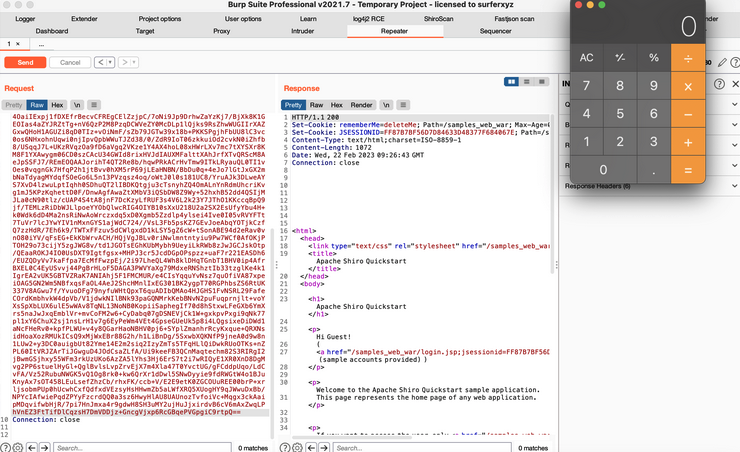Click the edit target pencil icon
Image resolution: width=740 pixels, height=452 pixels.
point(722,62)
